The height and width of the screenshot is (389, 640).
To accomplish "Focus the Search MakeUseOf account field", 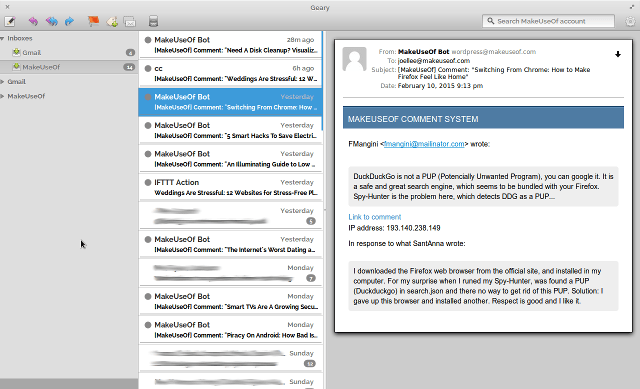I will (x=548, y=21).
